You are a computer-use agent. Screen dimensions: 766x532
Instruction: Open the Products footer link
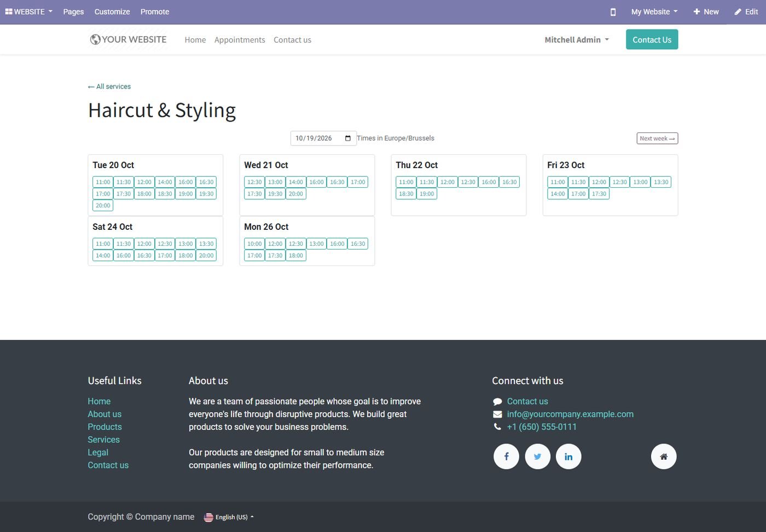pyautogui.click(x=105, y=427)
